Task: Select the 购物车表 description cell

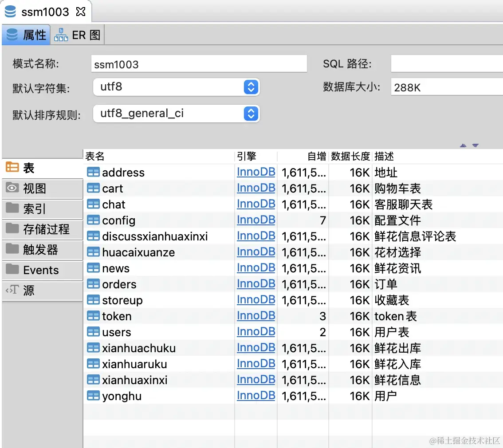Action: (x=397, y=189)
